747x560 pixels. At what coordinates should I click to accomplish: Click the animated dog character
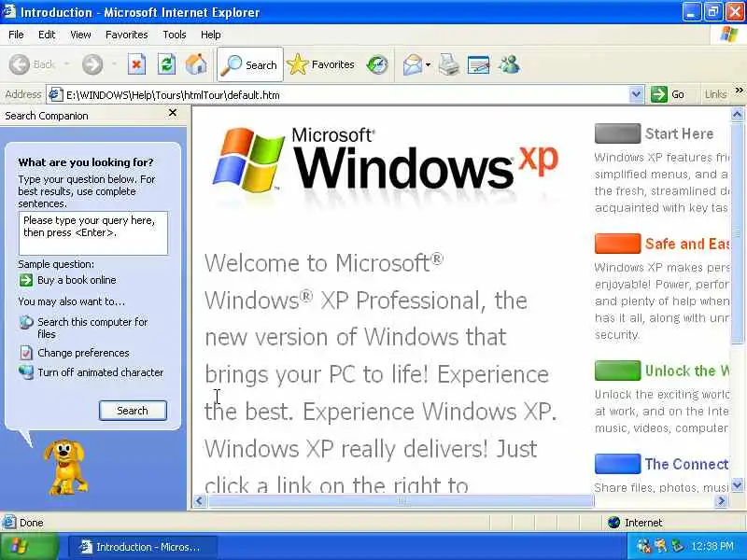click(x=65, y=468)
